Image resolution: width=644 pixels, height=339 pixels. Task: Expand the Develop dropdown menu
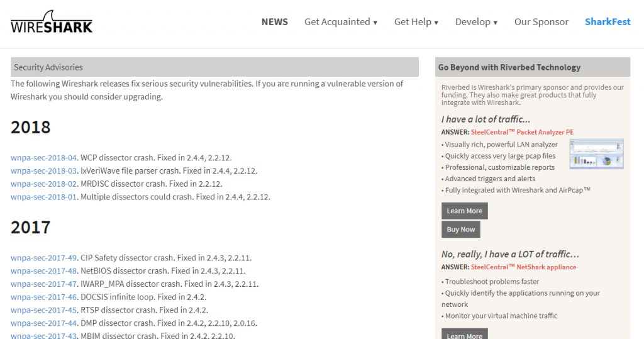tap(477, 22)
